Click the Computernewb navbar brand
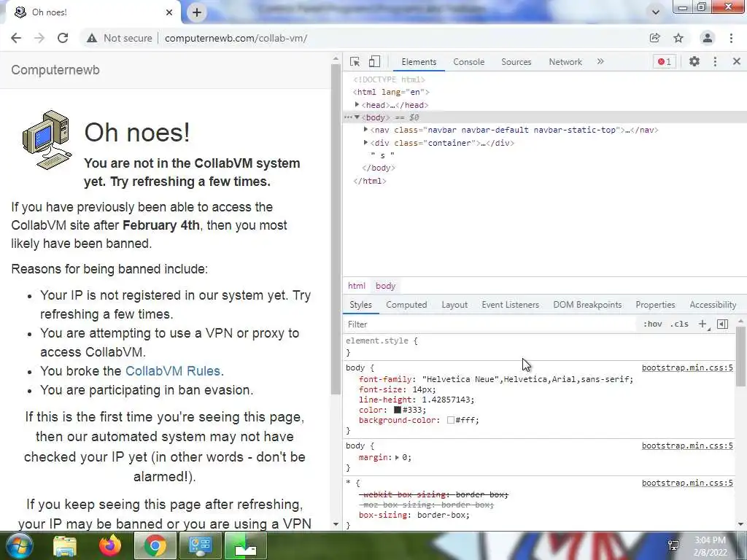 tap(55, 70)
